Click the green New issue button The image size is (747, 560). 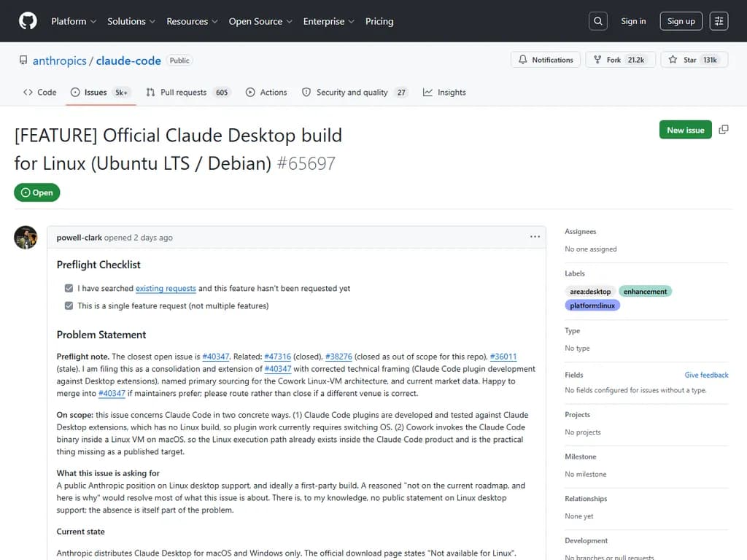tap(686, 130)
